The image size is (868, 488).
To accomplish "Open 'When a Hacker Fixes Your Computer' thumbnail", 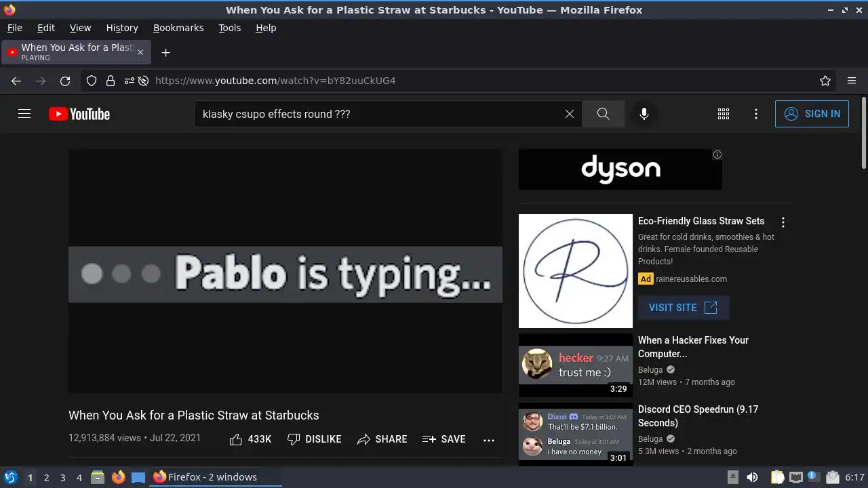I will [x=576, y=365].
